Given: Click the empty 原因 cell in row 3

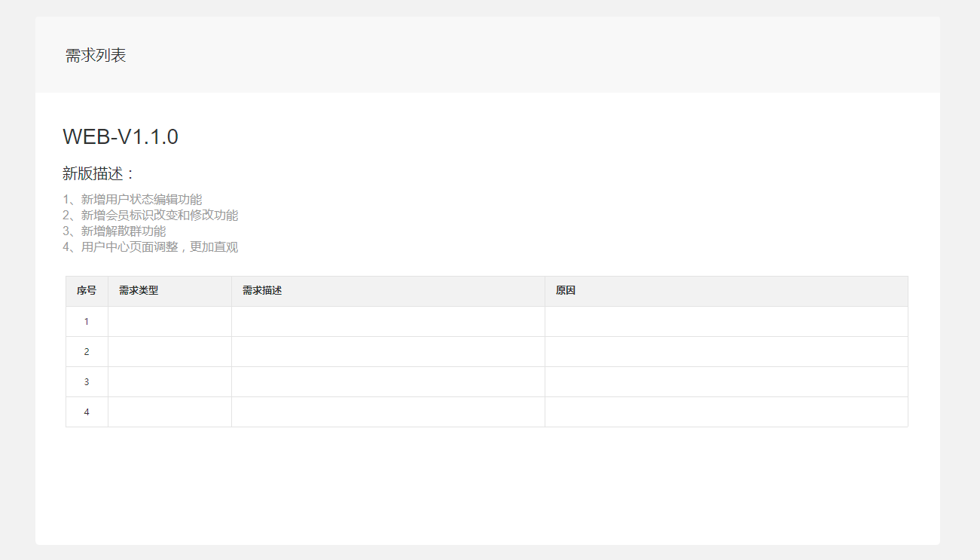Looking at the screenshot, I should coord(726,382).
